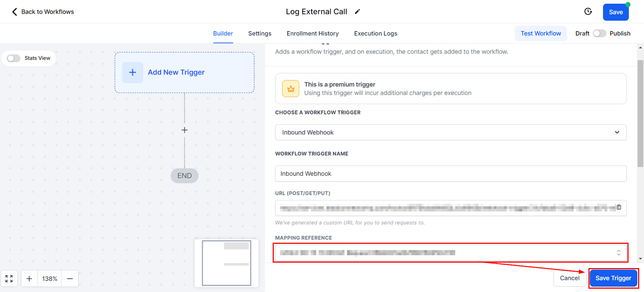Click the Test Workflow button
Viewport: 644px width, 292px height.
point(541,33)
